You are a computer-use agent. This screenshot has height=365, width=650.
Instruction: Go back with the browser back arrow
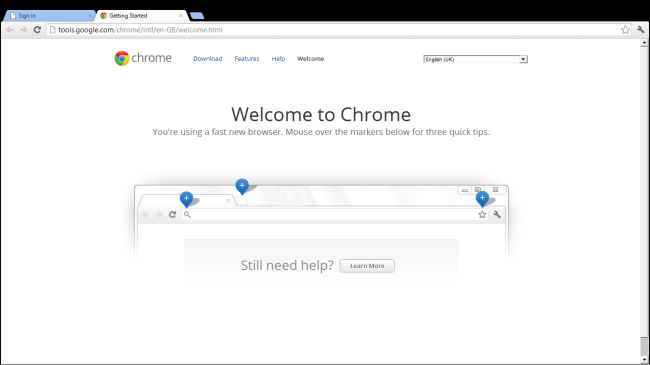pos(10,30)
